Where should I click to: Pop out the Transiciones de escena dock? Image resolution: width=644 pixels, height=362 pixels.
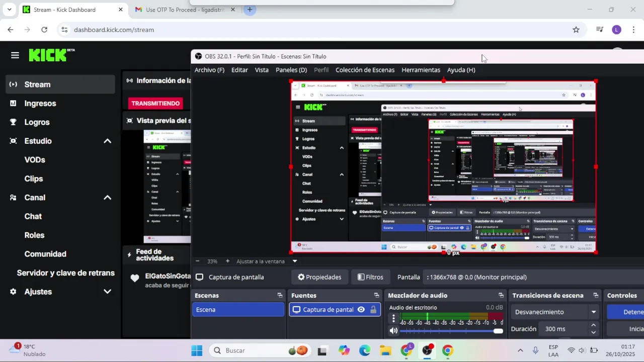[x=596, y=296]
